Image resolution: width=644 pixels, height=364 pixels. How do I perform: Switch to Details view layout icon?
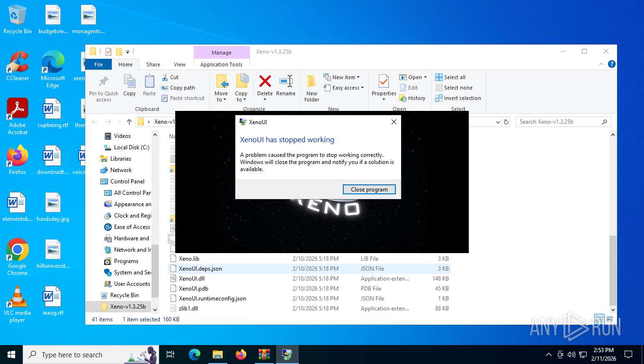click(x=599, y=319)
